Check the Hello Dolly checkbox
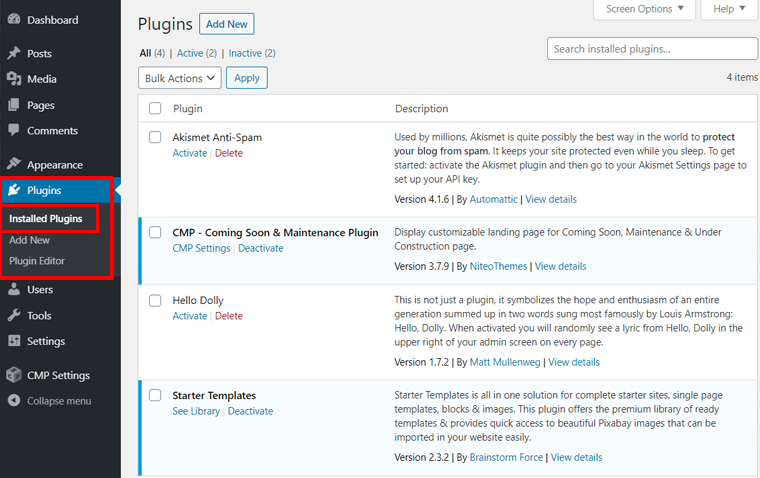 pos(155,301)
